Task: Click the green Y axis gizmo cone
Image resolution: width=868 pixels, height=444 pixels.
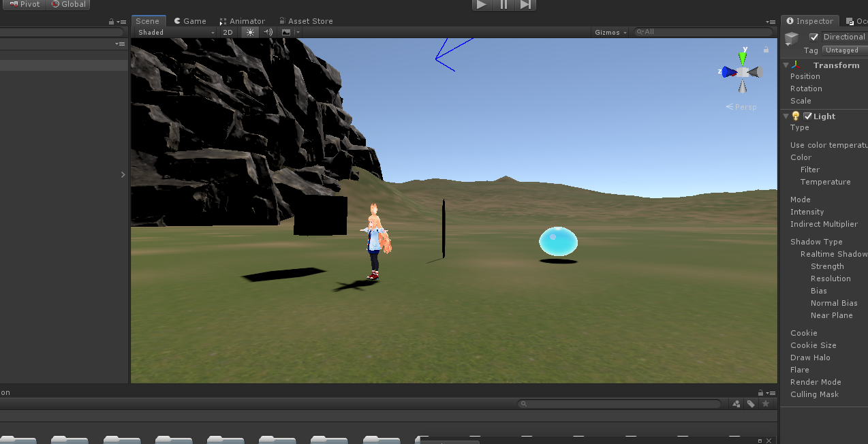Action: point(743,59)
